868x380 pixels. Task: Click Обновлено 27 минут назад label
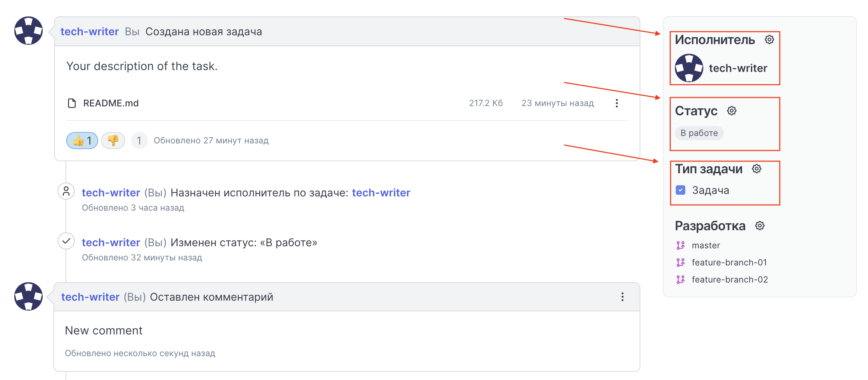pyautogui.click(x=211, y=141)
